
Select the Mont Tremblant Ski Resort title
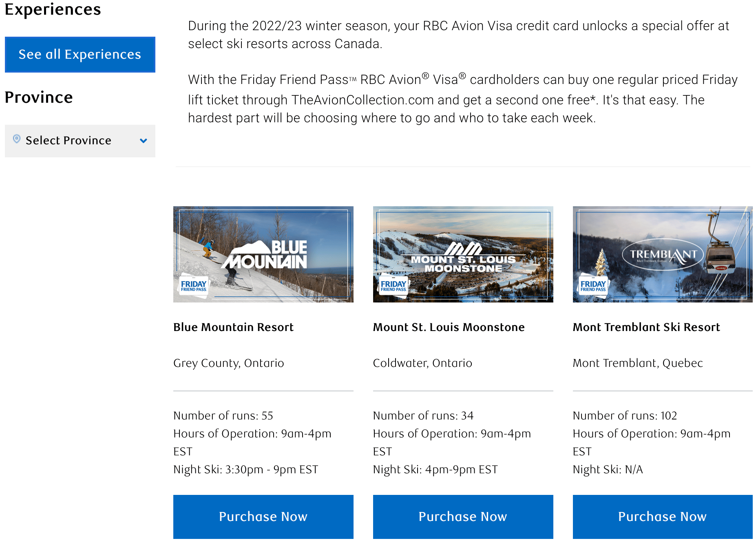click(646, 327)
